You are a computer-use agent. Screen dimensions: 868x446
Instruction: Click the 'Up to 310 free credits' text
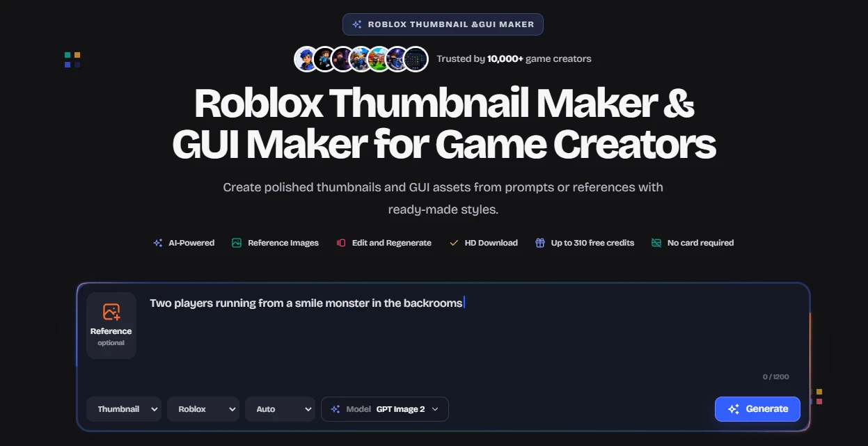(x=592, y=243)
